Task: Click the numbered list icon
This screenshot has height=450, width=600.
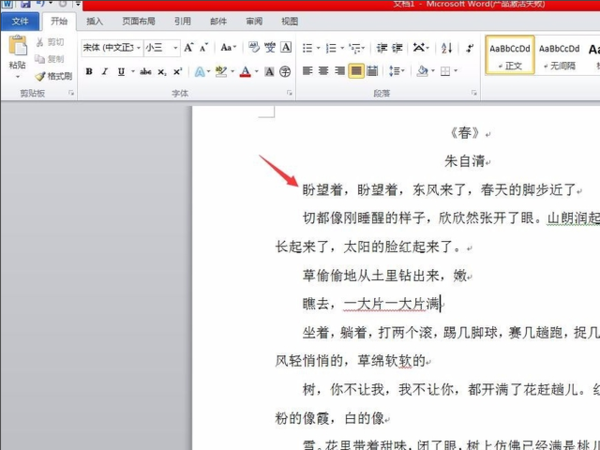Action: coord(331,48)
